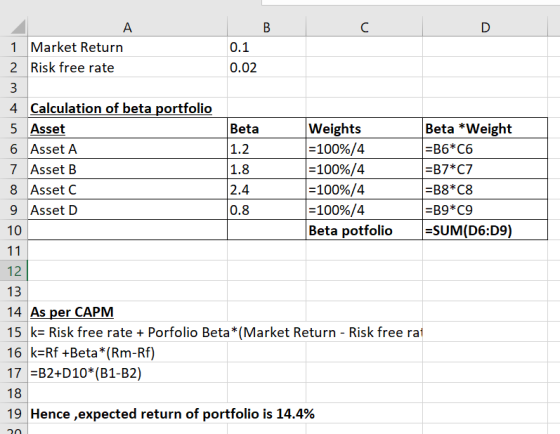Select column A header
Screen dimensions: 560x434
[128, 27]
